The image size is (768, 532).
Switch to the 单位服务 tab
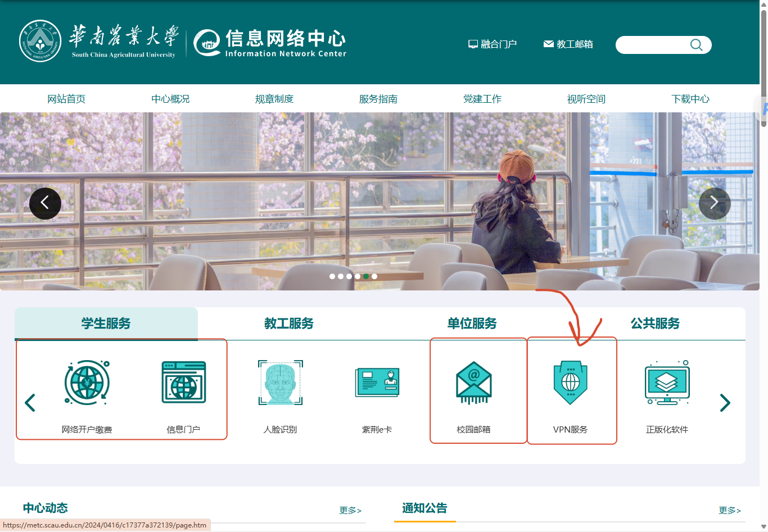[472, 324]
